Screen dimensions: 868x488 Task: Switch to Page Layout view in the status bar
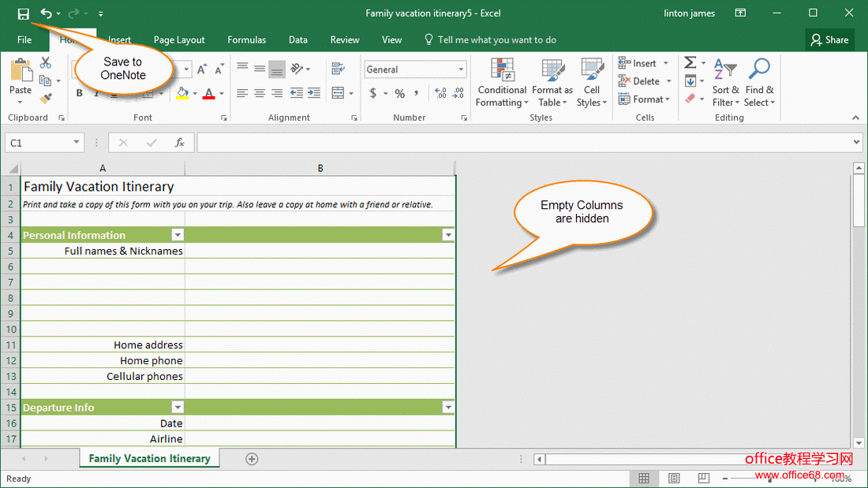click(x=674, y=479)
